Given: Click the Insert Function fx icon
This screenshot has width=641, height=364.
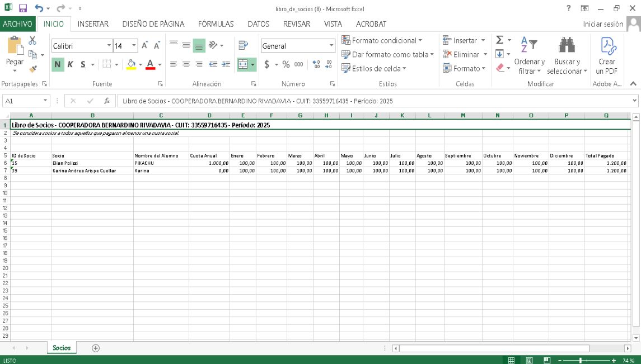Looking at the screenshot, I should pos(107,101).
